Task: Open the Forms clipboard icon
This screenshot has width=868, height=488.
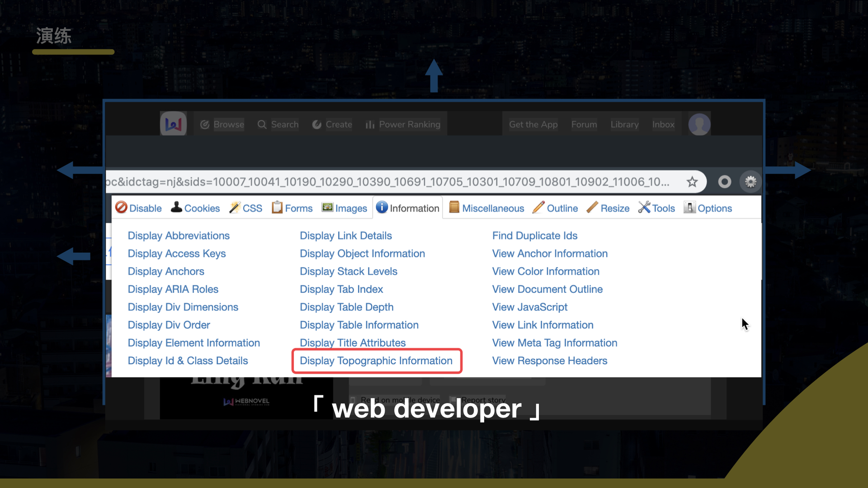Action: [x=277, y=207]
